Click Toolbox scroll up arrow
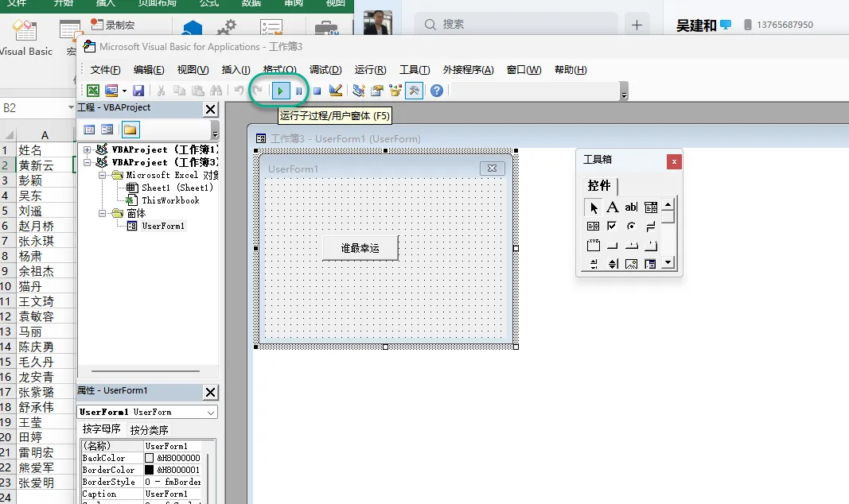The height and width of the screenshot is (504, 849). (x=668, y=205)
